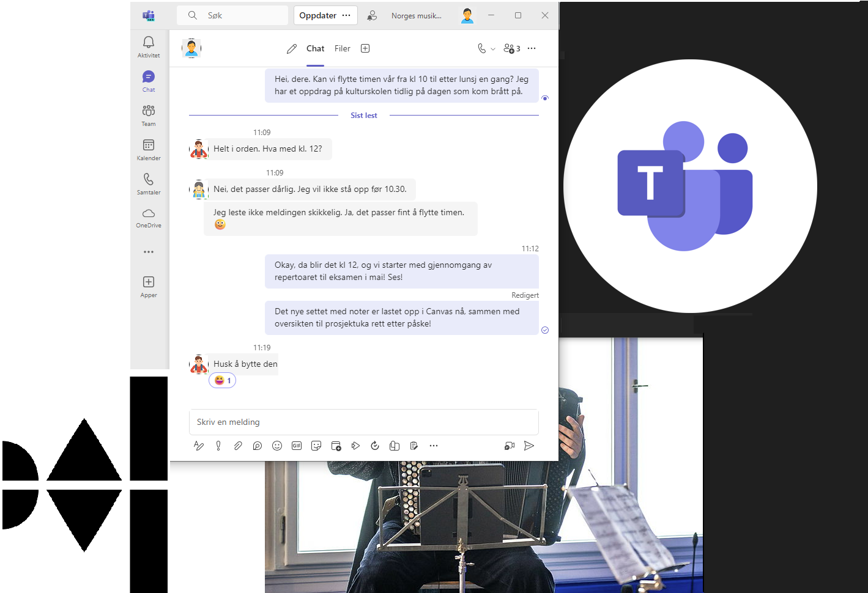868x593 pixels.
Task: Open OneDrive from the sidebar
Action: point(149,217)
